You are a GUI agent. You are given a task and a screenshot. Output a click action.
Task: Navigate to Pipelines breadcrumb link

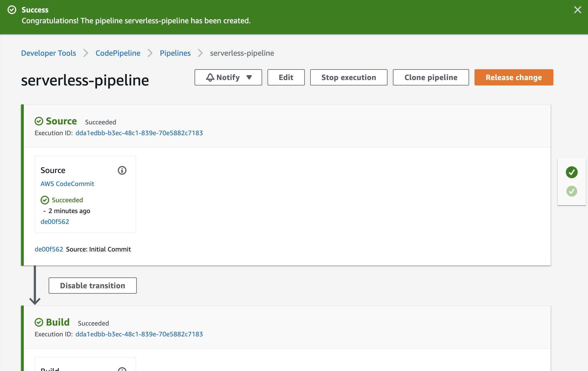[175, 53]
